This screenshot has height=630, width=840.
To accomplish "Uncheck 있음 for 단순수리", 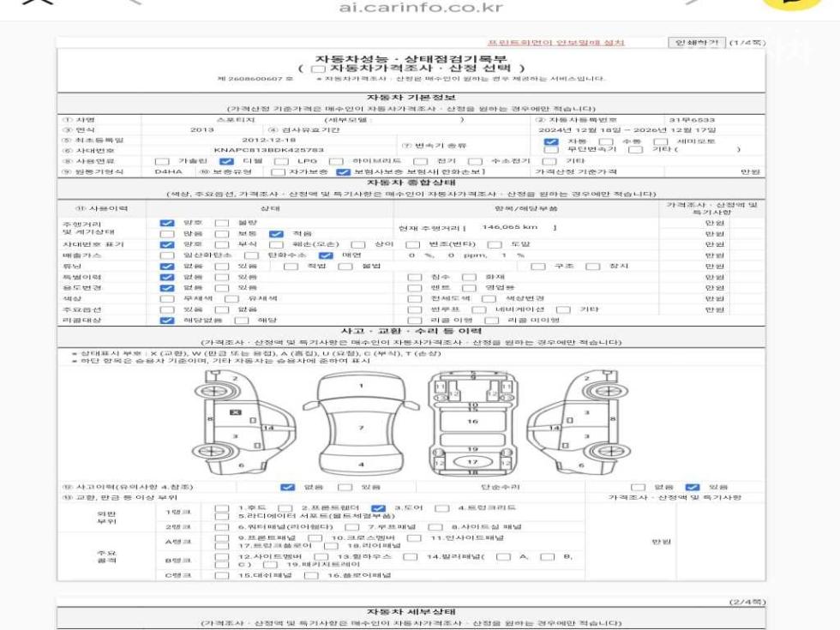I will [x=693, y=487].
